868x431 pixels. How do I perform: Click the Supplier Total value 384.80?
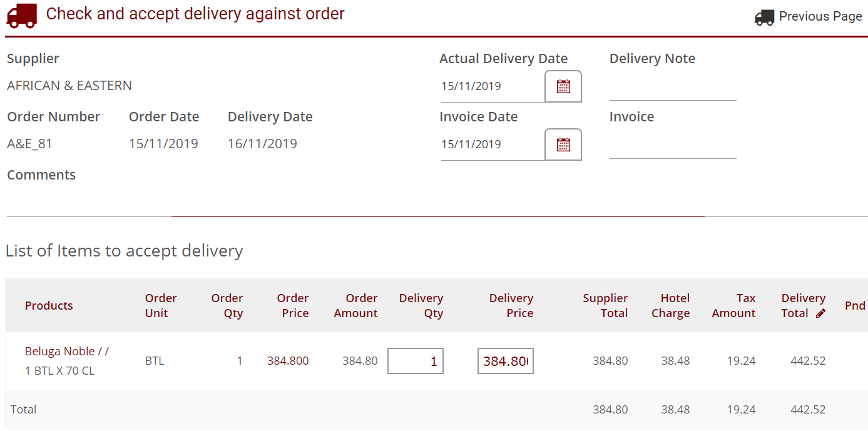coord(610,361)
